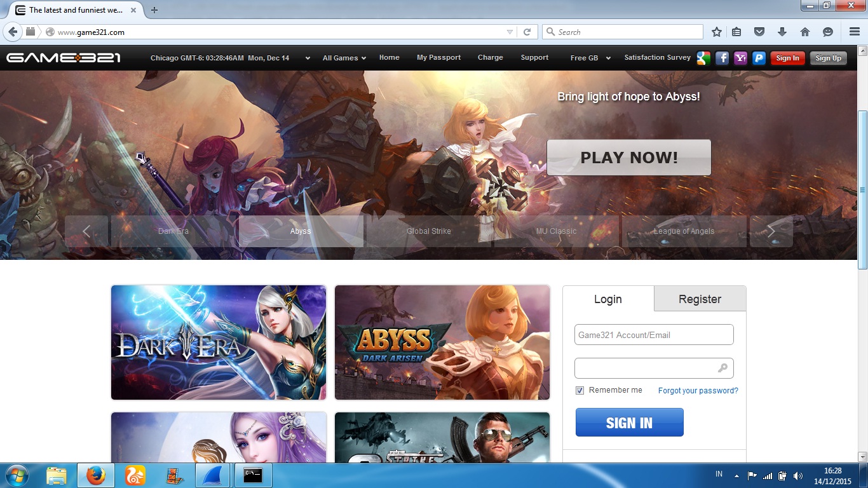Open the bookmarks list icon

click(x=736, y=32)
